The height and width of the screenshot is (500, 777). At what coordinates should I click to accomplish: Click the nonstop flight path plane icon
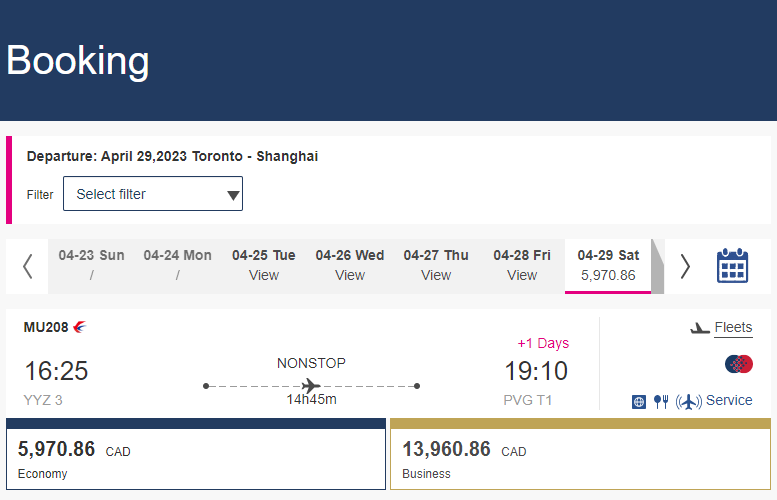point(311,386)
